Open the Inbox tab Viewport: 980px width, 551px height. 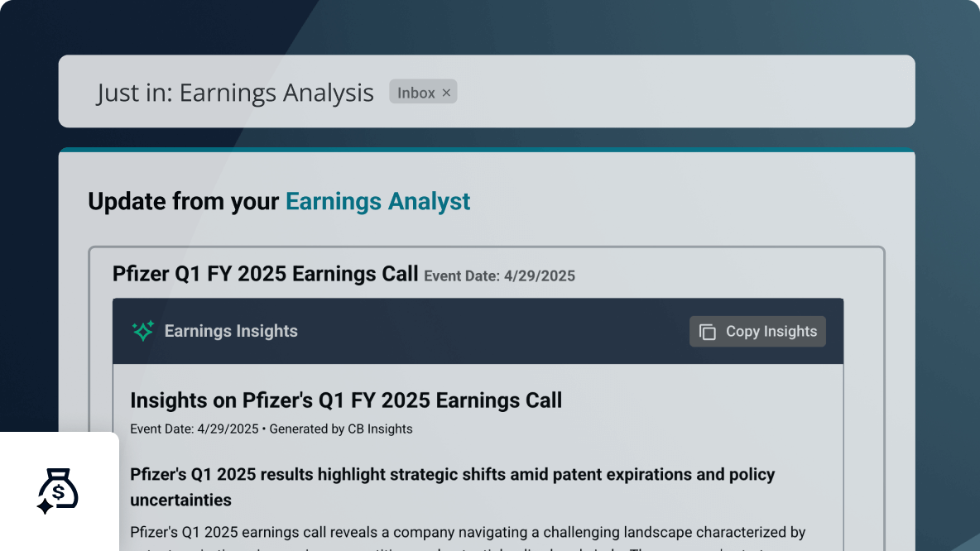point(416,92)
